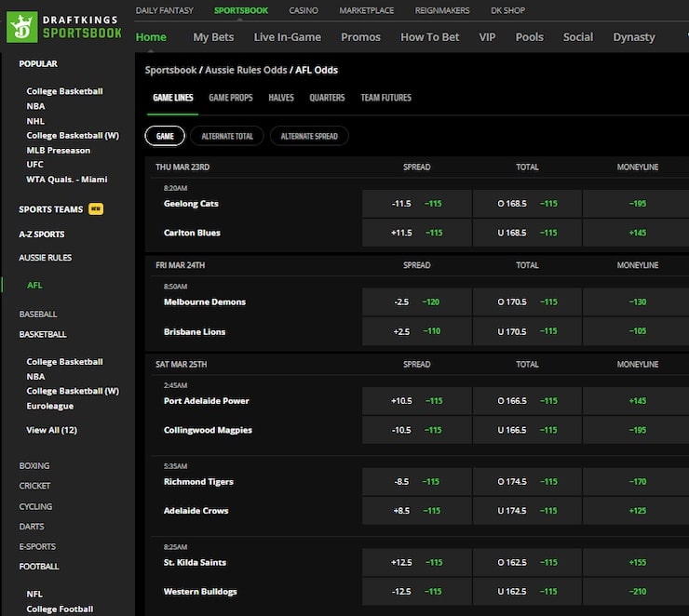Image resolution: width=689 pixels, height=616 pixels.
Task: Select the Game Lines tab
Action: click(172, 98)
